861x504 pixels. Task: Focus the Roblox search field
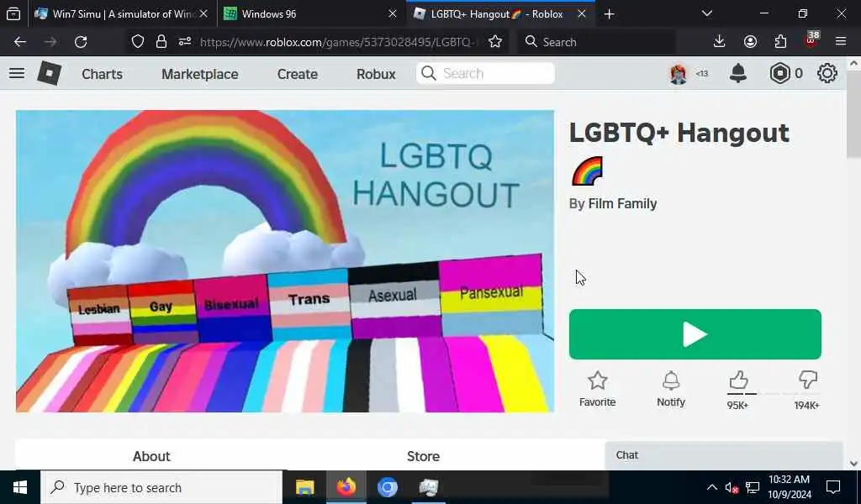pyautogui.click(x=485, y=73)
